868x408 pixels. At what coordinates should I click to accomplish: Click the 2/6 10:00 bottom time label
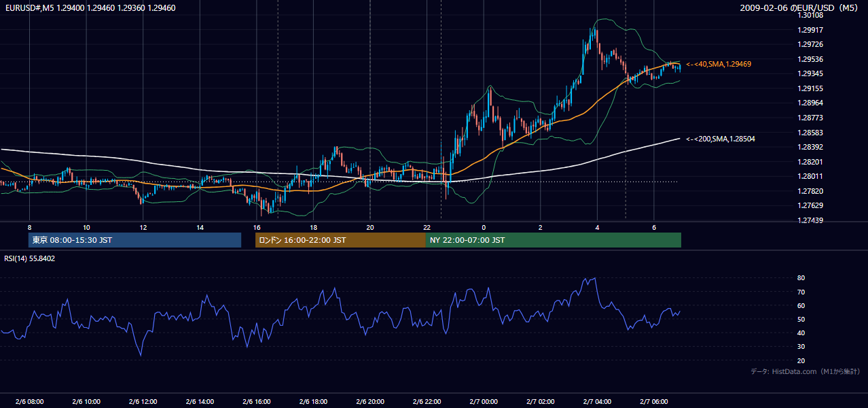86,402
